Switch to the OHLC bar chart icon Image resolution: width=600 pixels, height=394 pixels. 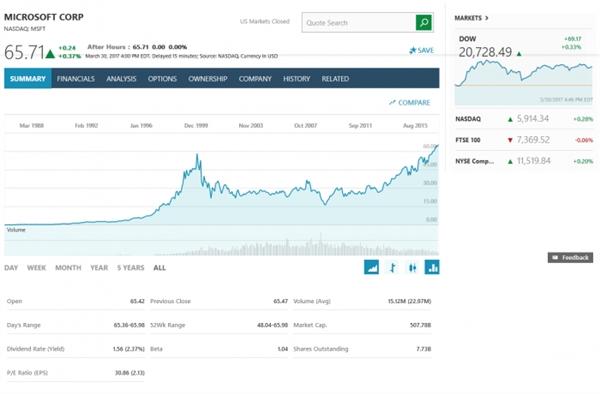pos(392,267)
